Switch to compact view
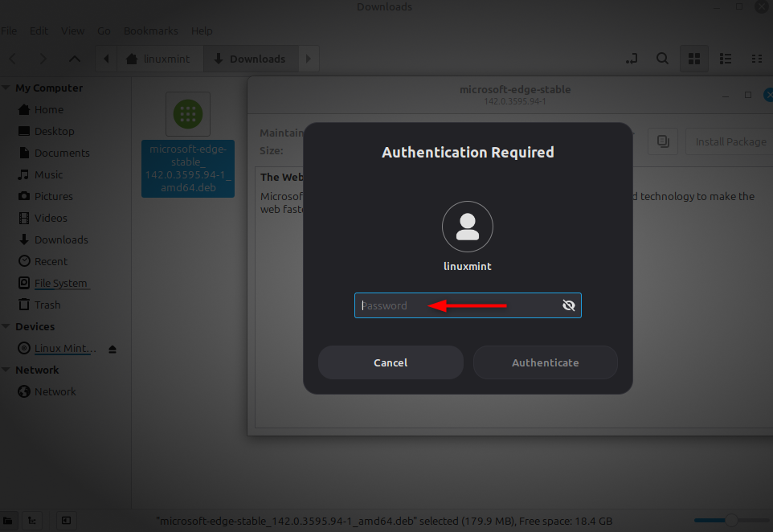The width and height of the screenshot is (773, 532). [756, 58]
